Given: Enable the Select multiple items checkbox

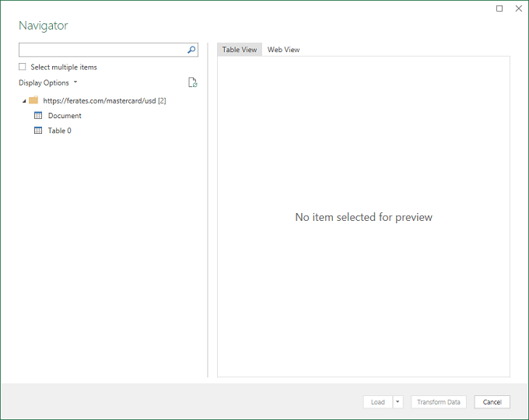Looking at the screenshot, I should coord(23,67).
